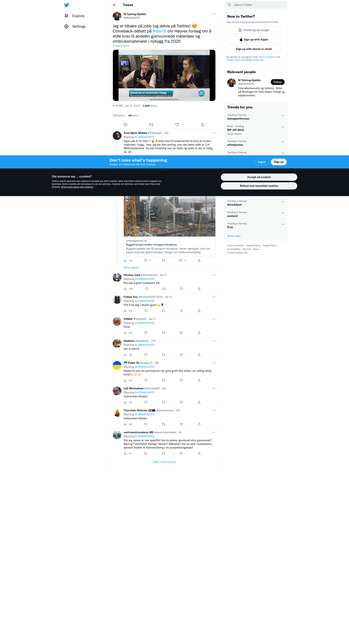Expand the footer More menu

[257, 249]
